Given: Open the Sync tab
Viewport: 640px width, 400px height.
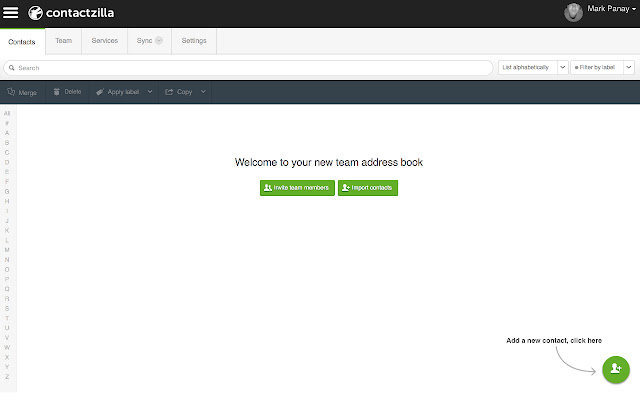Looking at the screenshot, I should pyautogui.click(x=149, y=41).
